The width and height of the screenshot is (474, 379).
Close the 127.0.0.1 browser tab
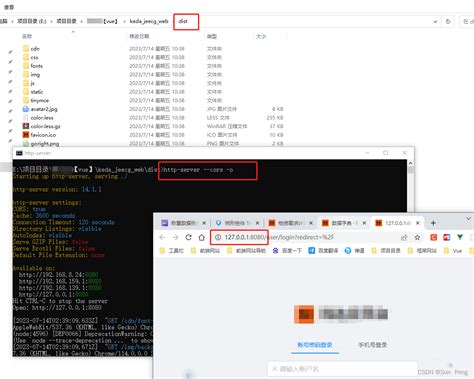(418, 223)
